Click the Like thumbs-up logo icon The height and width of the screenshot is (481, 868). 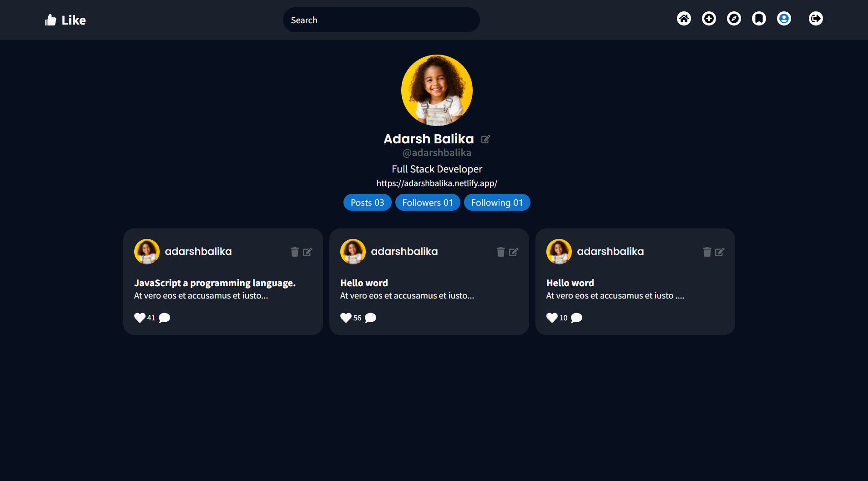click(x=50, y=20)
